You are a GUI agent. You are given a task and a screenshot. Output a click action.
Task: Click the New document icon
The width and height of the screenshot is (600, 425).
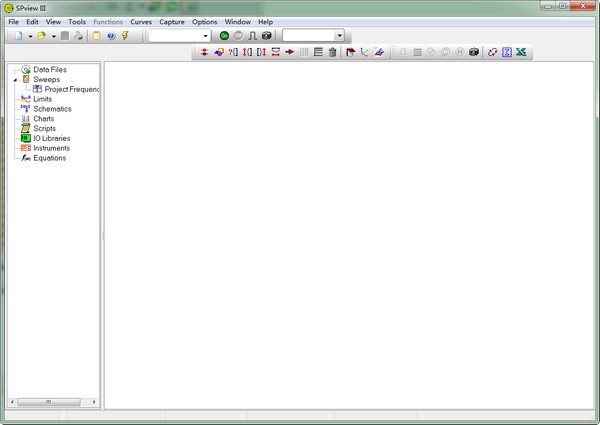click(x=18, y=36)
